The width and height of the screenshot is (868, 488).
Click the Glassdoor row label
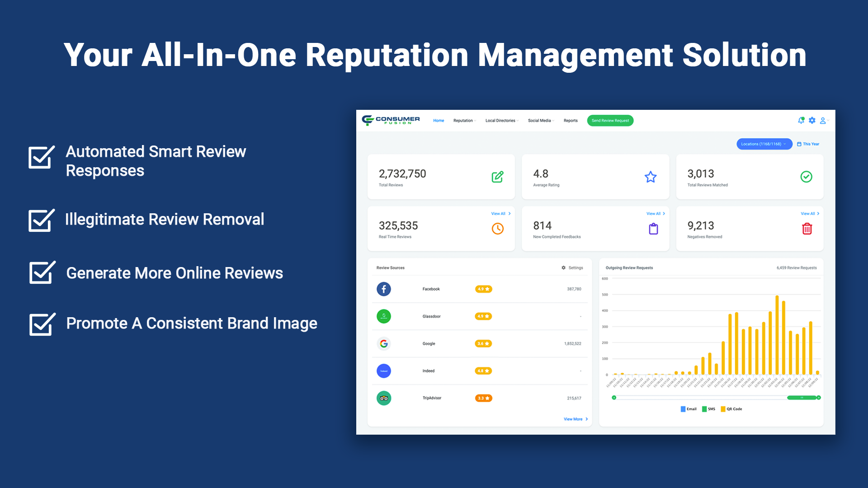pyautogui.click(x=431, y=316)
